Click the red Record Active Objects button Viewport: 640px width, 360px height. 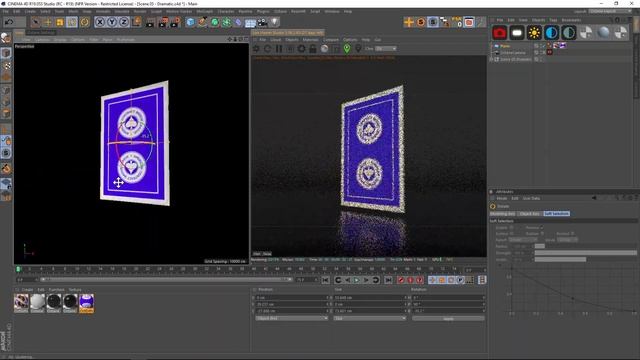(401, 280)
